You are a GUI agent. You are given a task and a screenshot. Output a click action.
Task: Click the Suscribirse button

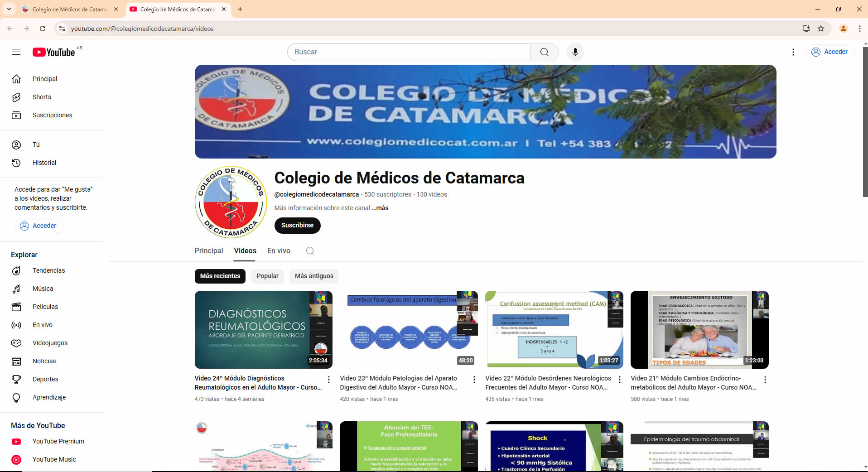(x=297, y=225)
